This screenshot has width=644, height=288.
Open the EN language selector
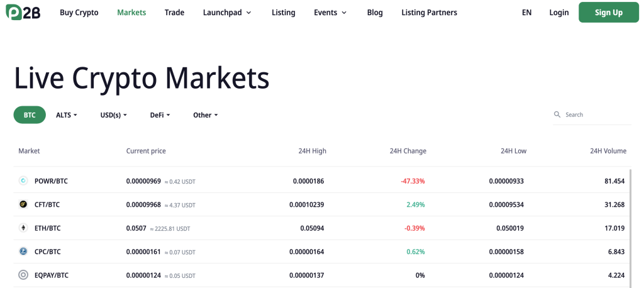pyautogui.click(x=526, y=13)
